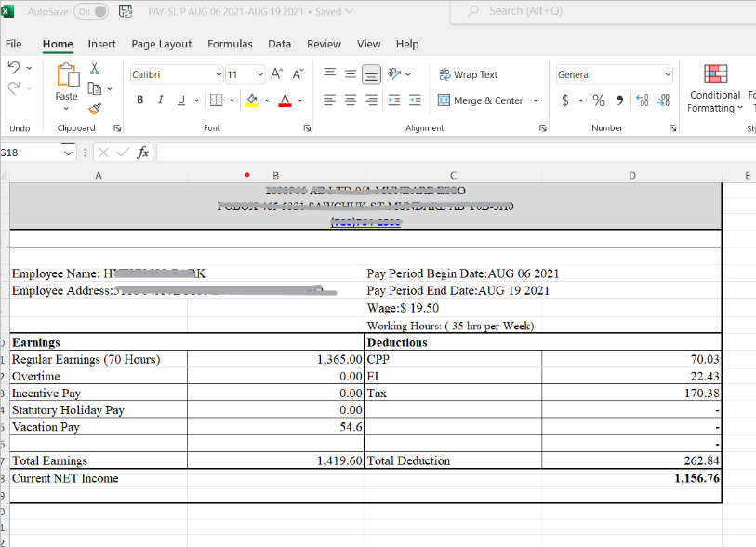Apply Comma Style format
The width and height of the screenshot is (756, 547).
click(x=620, y=100)
